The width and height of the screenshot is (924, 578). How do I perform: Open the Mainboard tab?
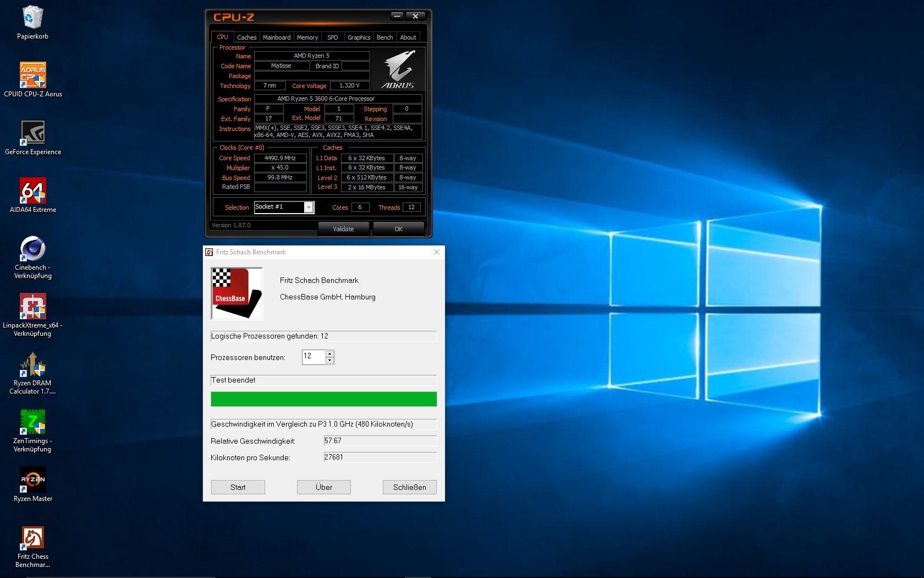click(x=277, y=37)
